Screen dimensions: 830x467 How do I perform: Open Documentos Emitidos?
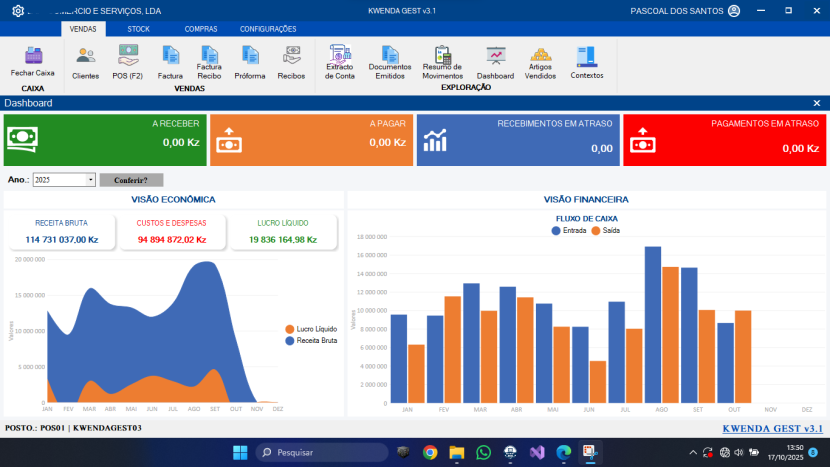[390, 60]
